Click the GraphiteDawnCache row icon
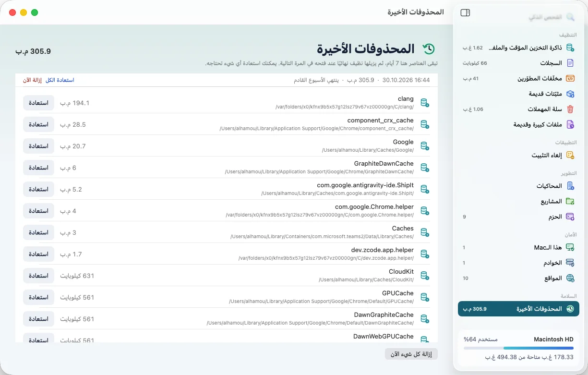The height and width of the screenshot is (375, 588). 424,168
